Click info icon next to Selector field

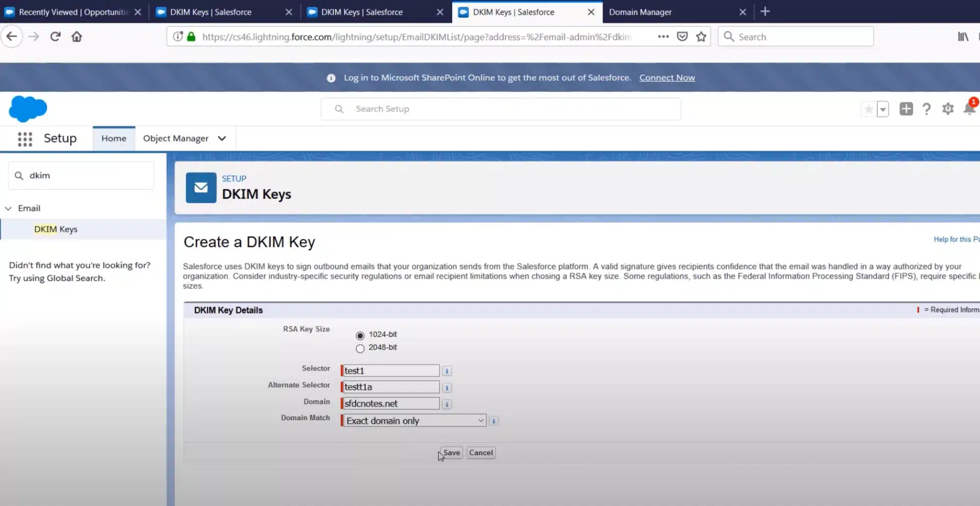point(447,371)
